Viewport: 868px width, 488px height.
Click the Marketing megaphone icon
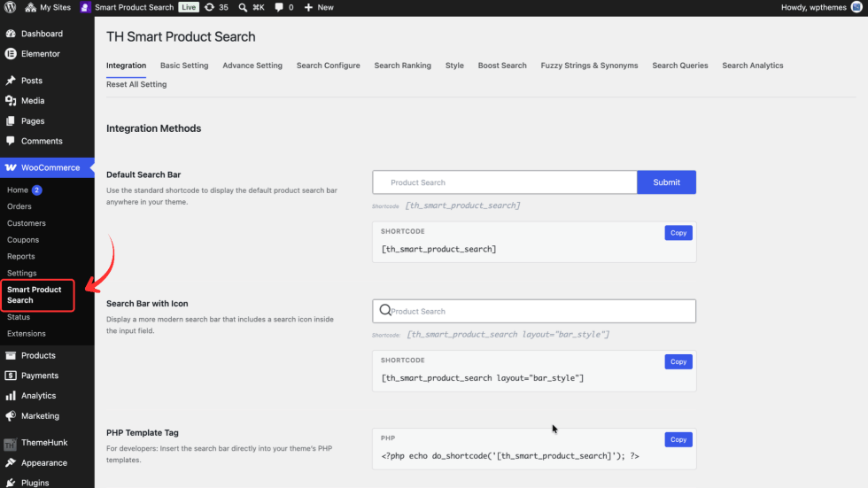11,415
